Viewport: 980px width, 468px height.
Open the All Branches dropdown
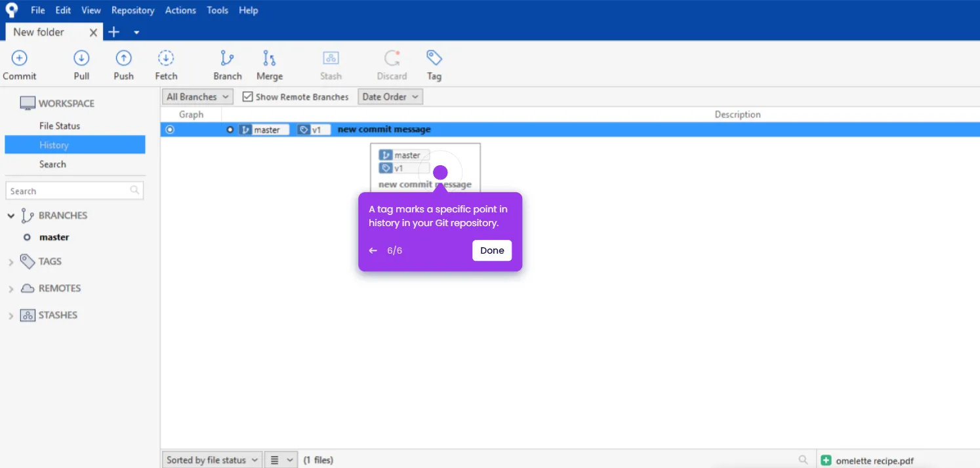pyautogui.click(x=197, y=96)
